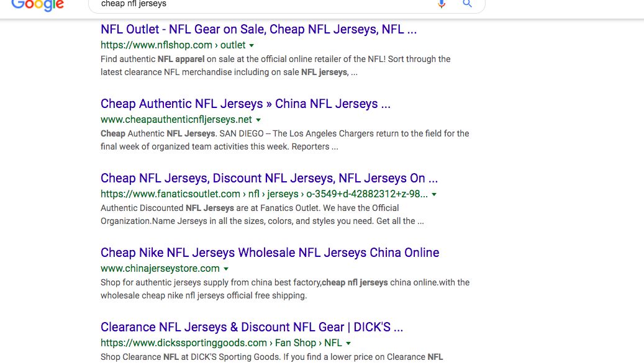The image size is (644, 363).
Task: Expand dropdown arrow beside fanaticsoutlet.com URL
Action: (434, 194)
